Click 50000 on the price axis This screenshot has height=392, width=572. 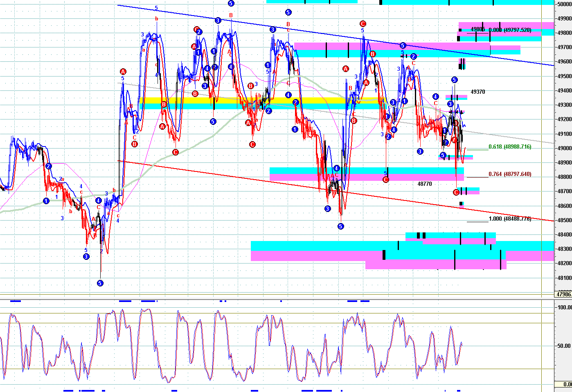click(564, 4)
